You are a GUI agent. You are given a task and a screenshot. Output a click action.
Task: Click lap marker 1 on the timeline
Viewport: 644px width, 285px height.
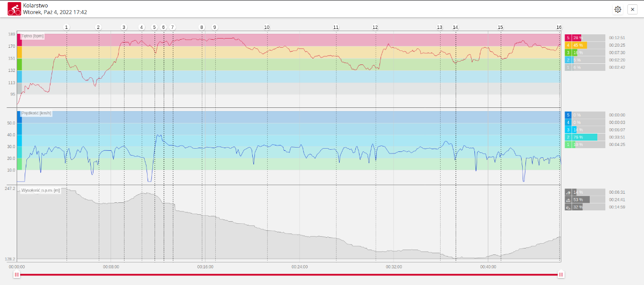coord(67,27)
